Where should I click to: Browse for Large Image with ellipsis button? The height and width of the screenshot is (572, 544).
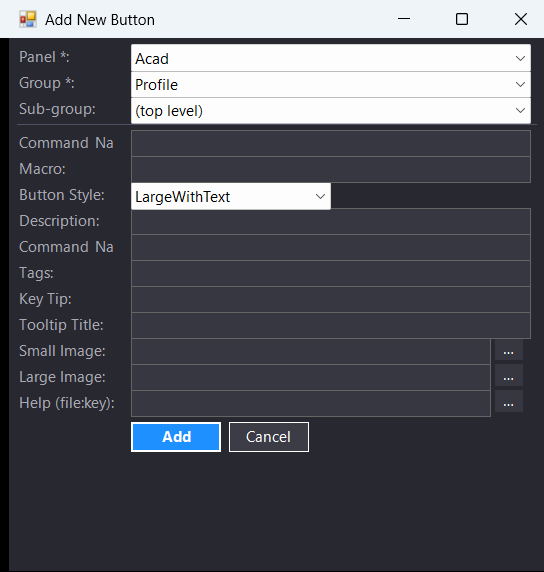coord(509,376)
